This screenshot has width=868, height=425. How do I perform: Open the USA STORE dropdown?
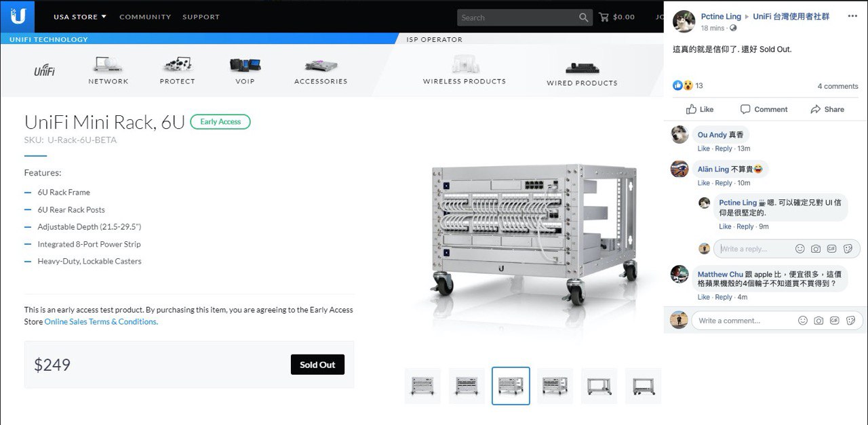click(x=80, y=17)
